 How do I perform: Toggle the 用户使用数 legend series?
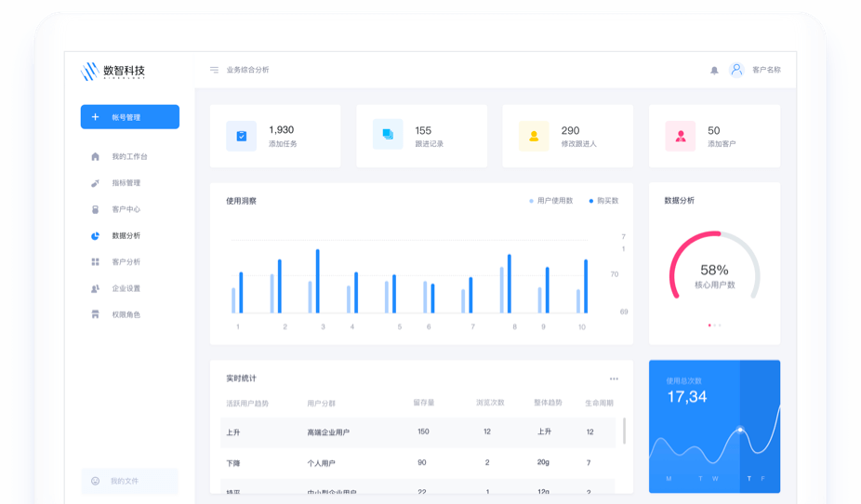click(550, 201)
